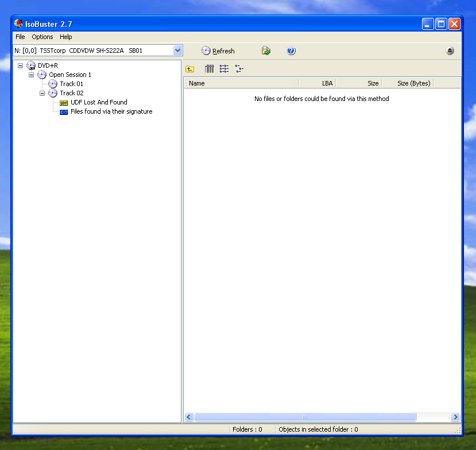Click the horizontal scrollbar left arrow

(189, 417)
